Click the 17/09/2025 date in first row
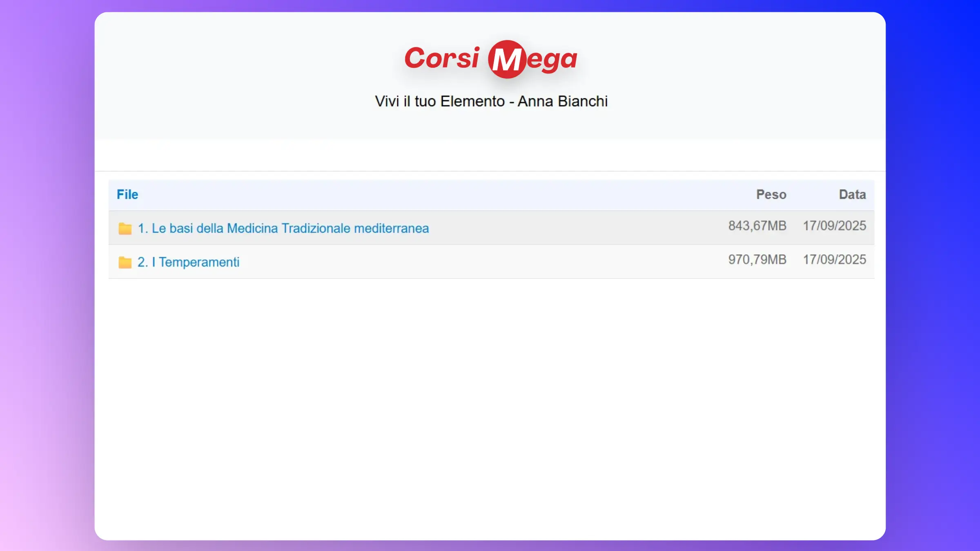This screenshot has height=551, width=980. pyautogui.click(x=834, y=226)
